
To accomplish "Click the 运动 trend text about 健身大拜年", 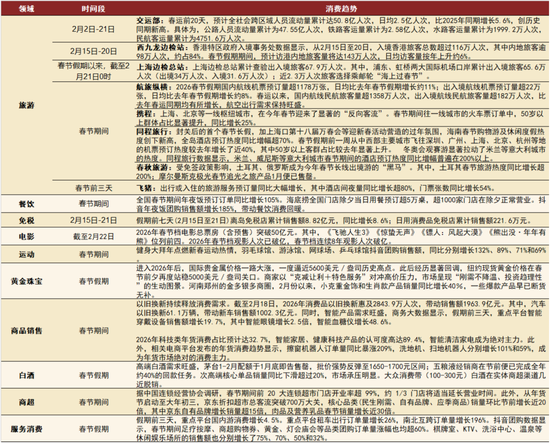I will (x=341, y=254).
